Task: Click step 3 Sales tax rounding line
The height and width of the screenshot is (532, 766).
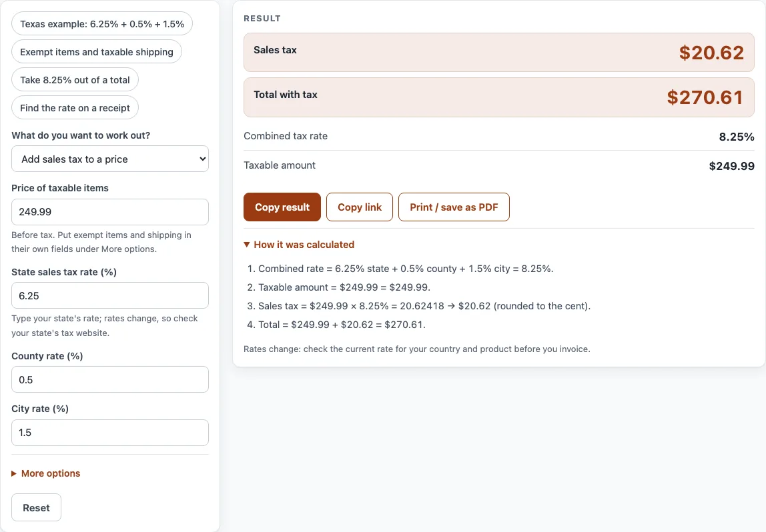Action: [418, 306]
